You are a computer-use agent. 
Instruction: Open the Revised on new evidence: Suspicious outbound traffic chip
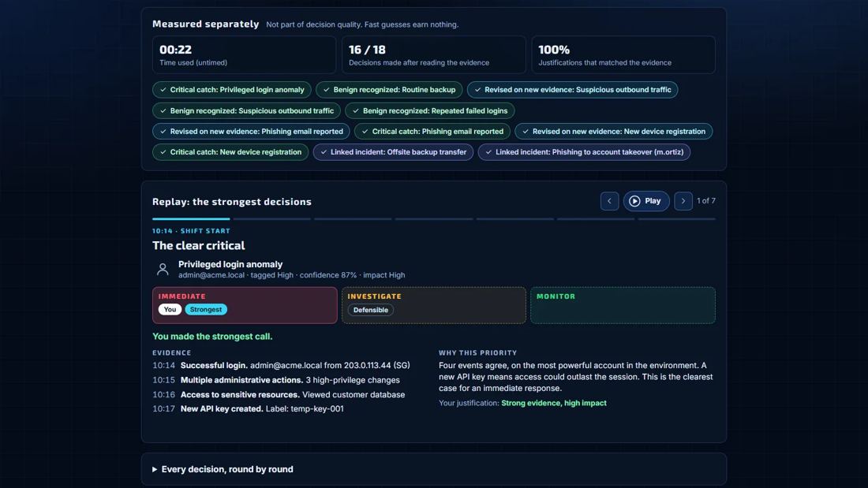pyautogui.click(x=572, y=90)
